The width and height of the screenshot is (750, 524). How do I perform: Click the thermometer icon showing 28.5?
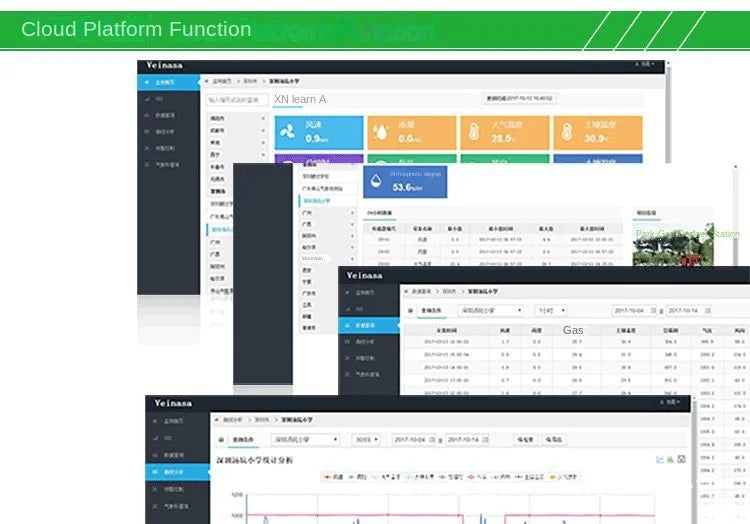coord(474,132)
